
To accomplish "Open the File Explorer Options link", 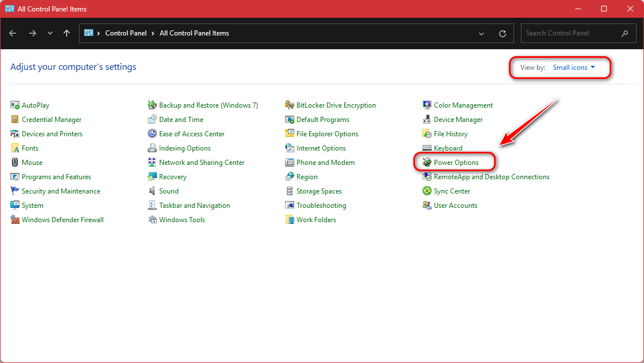I will click(x=327, y=134).
